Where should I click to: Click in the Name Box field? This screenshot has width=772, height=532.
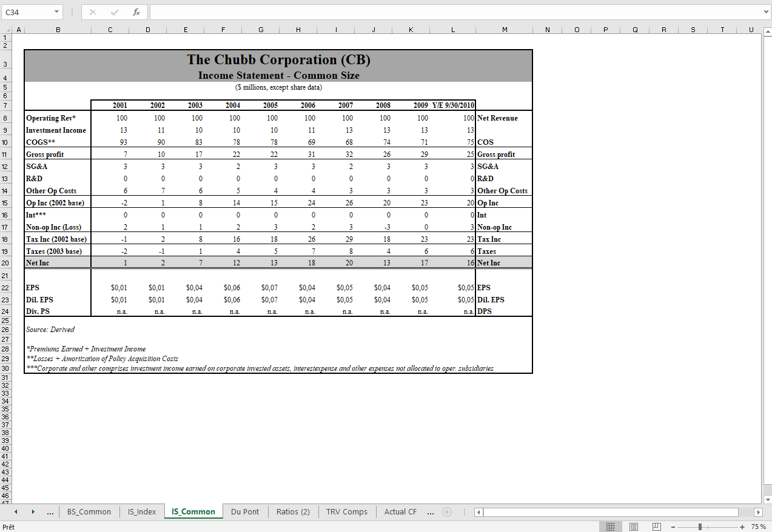point(27,12)
